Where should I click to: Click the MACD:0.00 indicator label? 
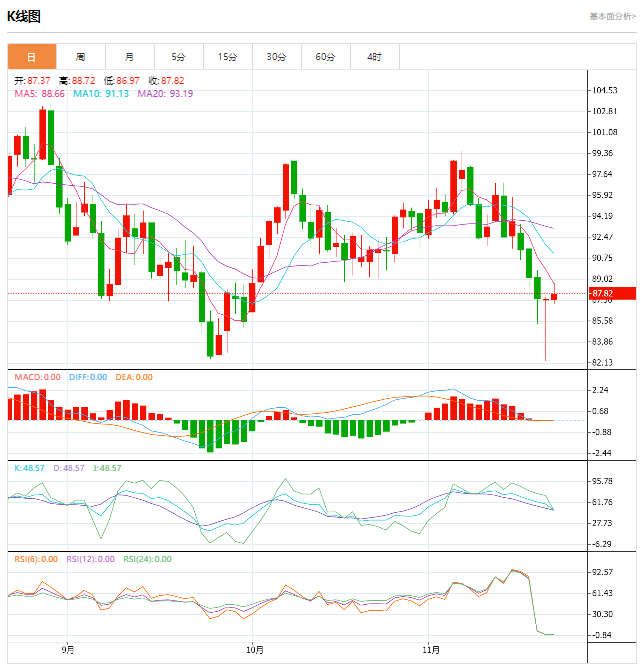[x=38, y=377]
